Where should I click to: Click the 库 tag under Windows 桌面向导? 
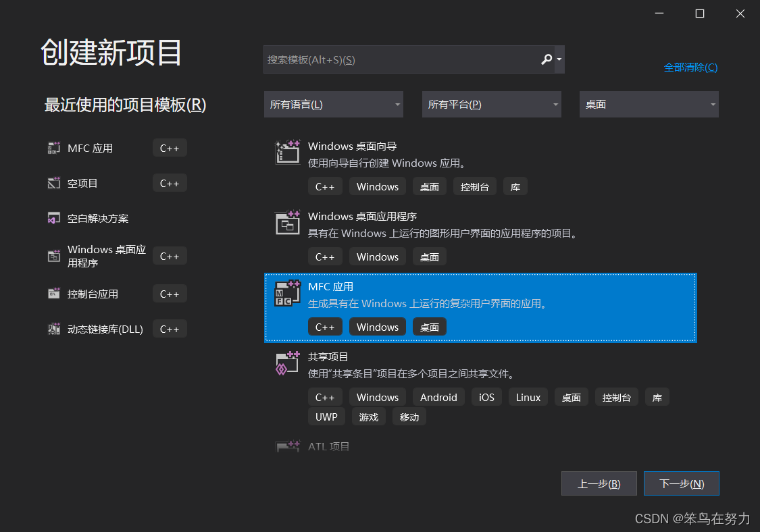coord(515,186)
